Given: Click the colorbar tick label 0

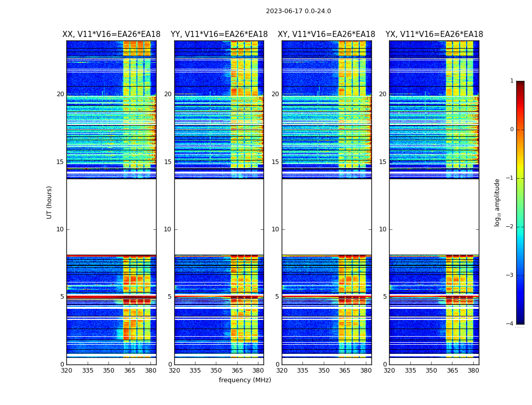Looking at the screenshot, I should (512, 130).
